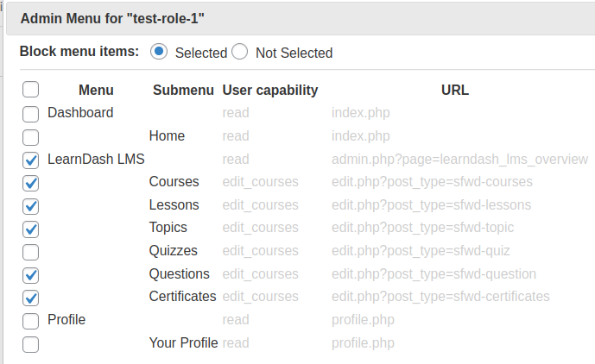Click the sfwd-courses URL text
This screenshot has width=595, height=364.
(x=432, y=182)
